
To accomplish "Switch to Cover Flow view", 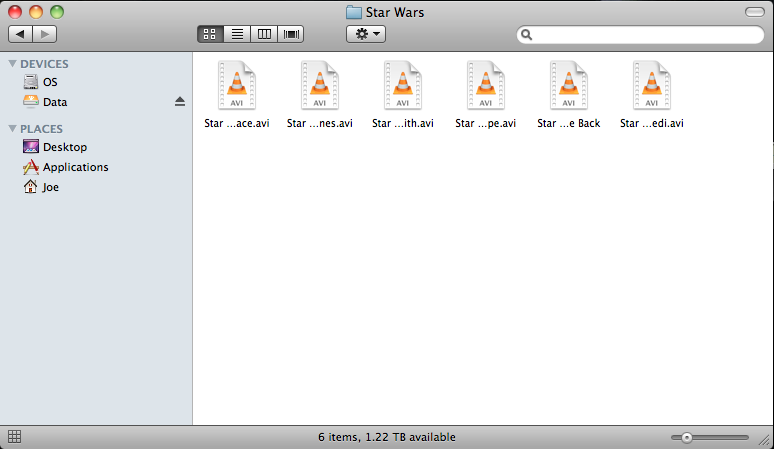I will (291, 34).
